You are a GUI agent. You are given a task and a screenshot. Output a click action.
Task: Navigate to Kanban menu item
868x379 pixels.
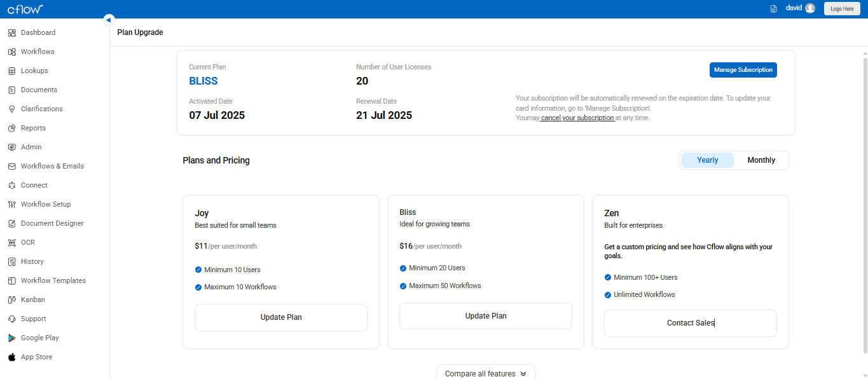33,300
